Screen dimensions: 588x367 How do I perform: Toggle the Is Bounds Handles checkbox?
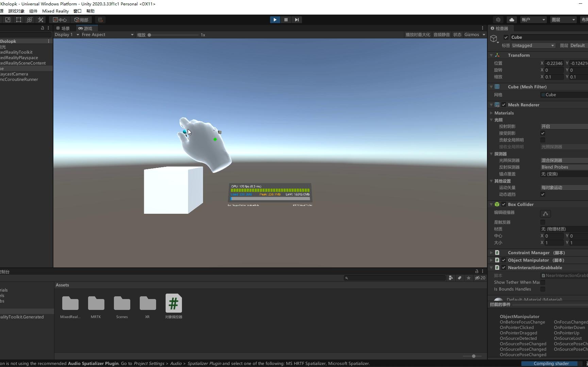pos(542,289)
